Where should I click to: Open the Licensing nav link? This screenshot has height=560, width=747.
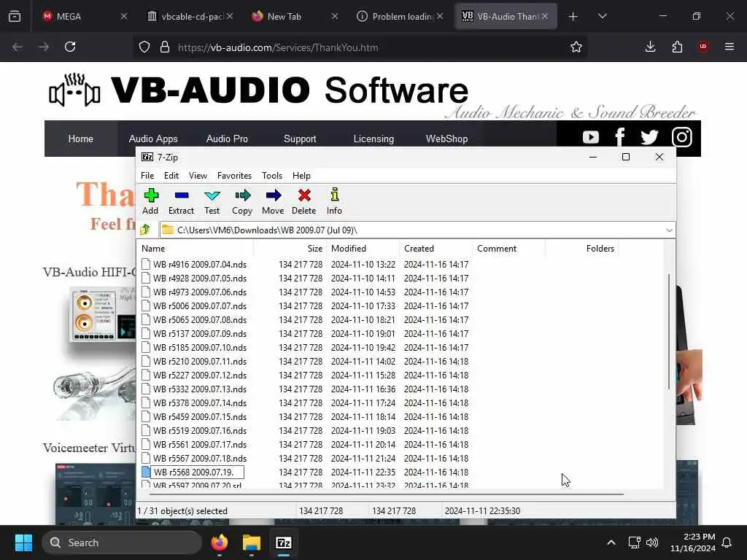[x=373, y=139]
